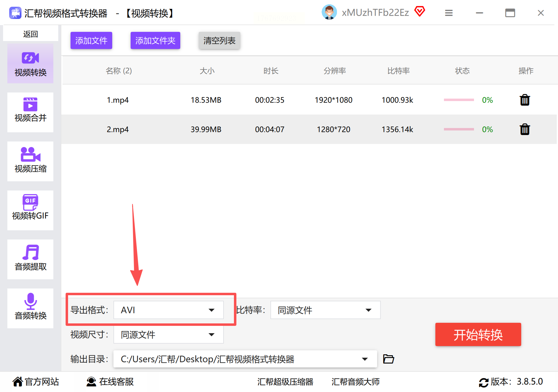Click the 大小 column header
The image size is (558, 392).
click(207, 71)
